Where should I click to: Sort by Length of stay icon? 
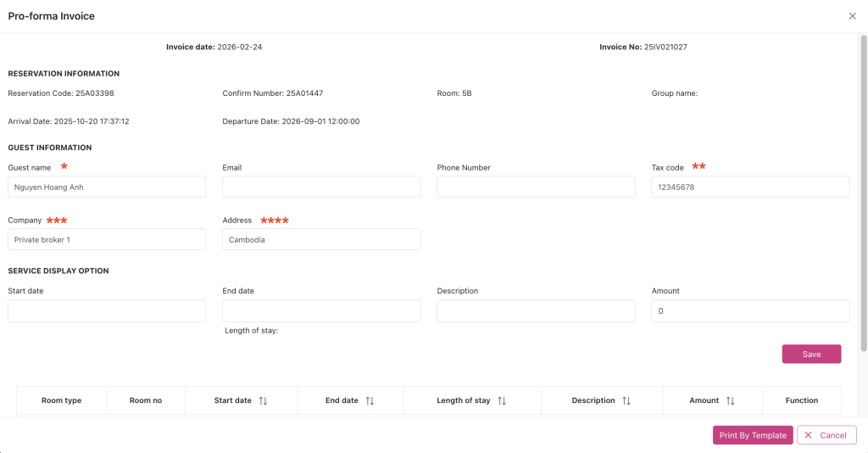tap(502, 400)
